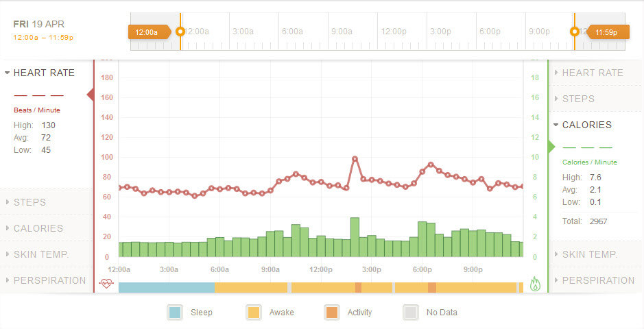The image size is (644, 329).
Task: Click the red heart rate axis pointer
Action: [x=91, y=95]
